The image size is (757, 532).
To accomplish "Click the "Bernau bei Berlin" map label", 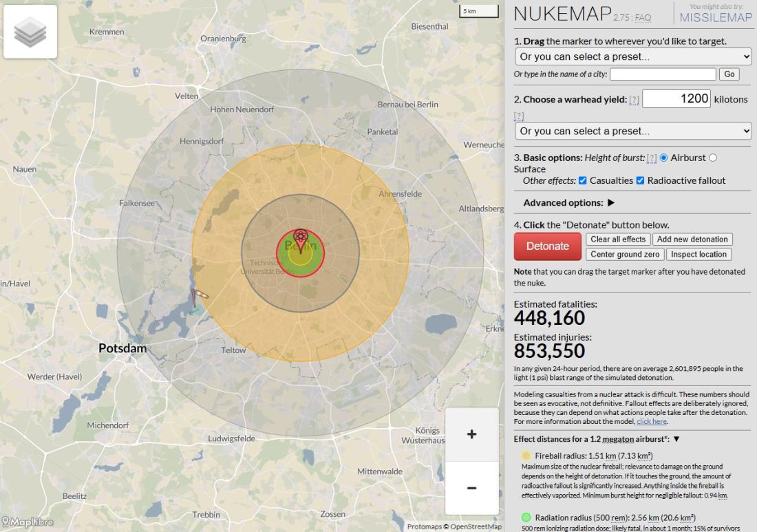I will point(408,105).
